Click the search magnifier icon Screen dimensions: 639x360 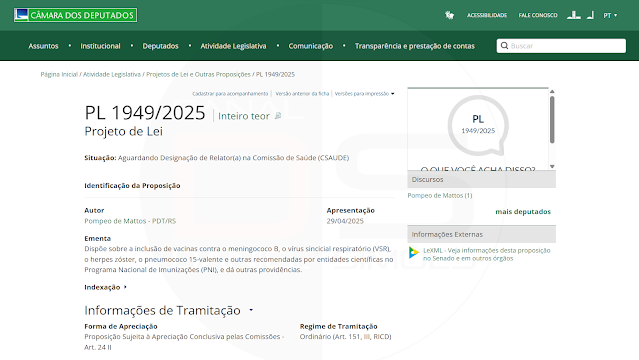click(x=504, y=46)
